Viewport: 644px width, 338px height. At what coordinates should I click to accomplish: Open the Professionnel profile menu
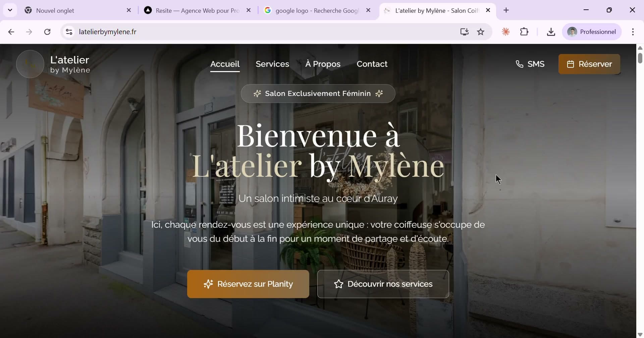[592, 32]
